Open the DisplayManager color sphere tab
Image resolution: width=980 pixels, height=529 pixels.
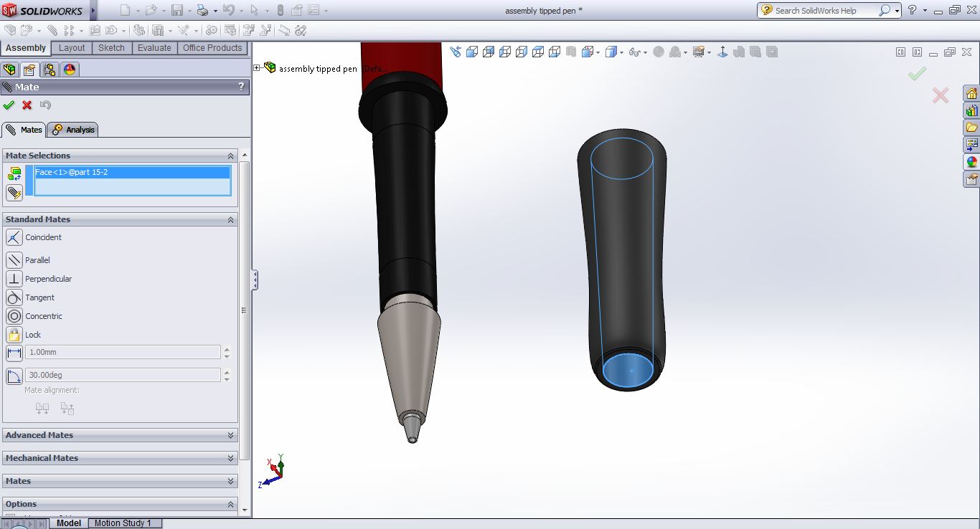click(x=70, y=70)
